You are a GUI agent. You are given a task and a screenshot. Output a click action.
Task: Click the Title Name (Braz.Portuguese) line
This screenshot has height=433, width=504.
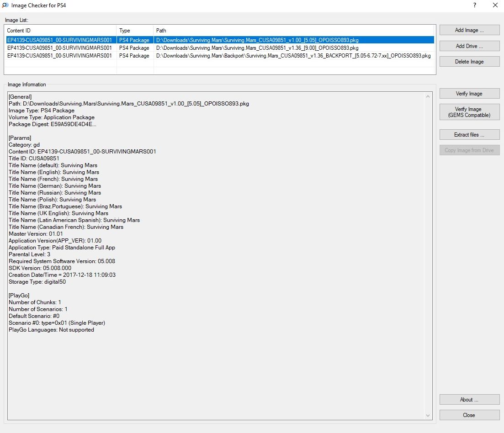point(65,206)
